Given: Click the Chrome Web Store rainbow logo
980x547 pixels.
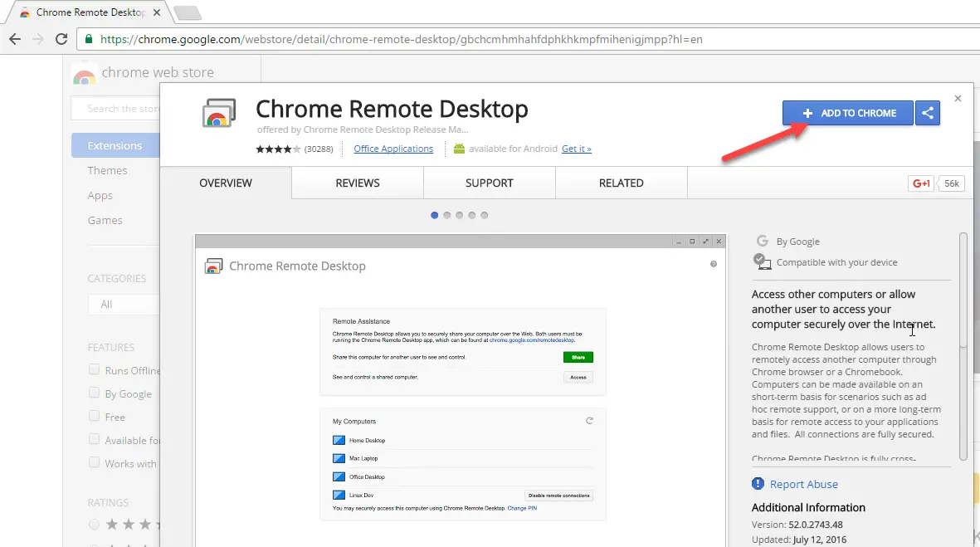Looking at the screenshot, I should coord(85,76).
